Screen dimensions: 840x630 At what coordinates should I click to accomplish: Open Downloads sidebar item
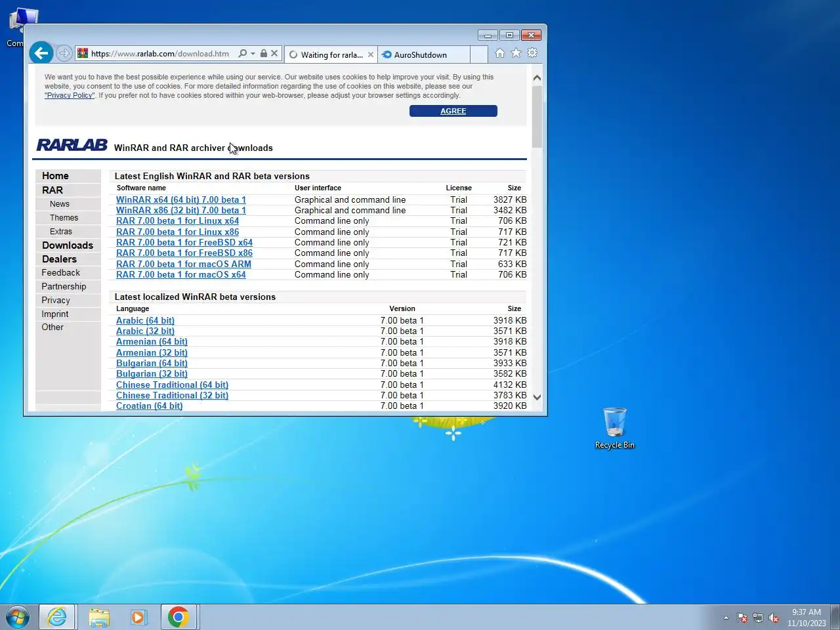[x=68, y=245]
